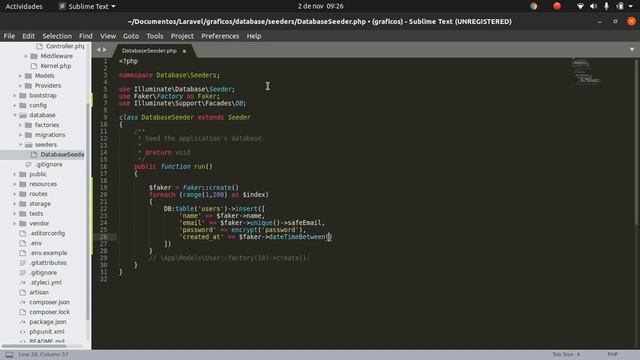Open the View menu
The width and height of the screenshot is (640, 360).
point(108,36)
